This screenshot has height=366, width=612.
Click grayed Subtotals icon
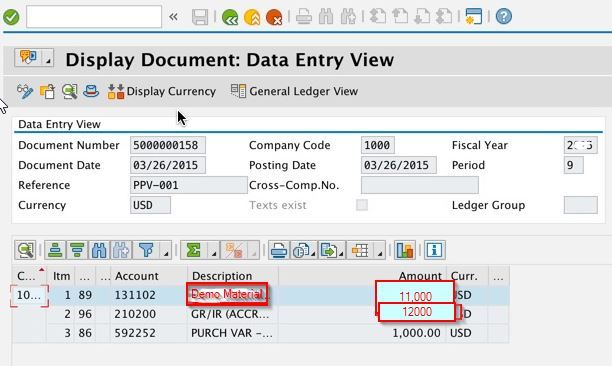click(x=234, y=250)
